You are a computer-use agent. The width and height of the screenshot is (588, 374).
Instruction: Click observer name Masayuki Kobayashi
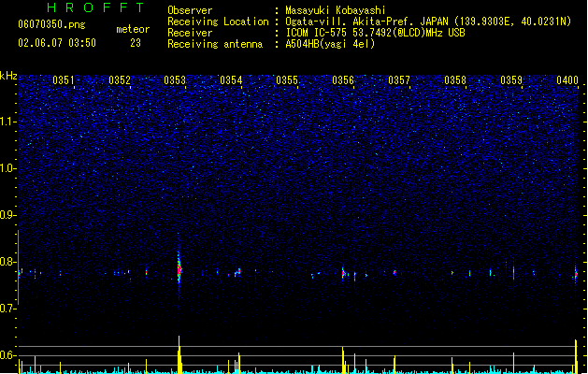tap(336, 10)
